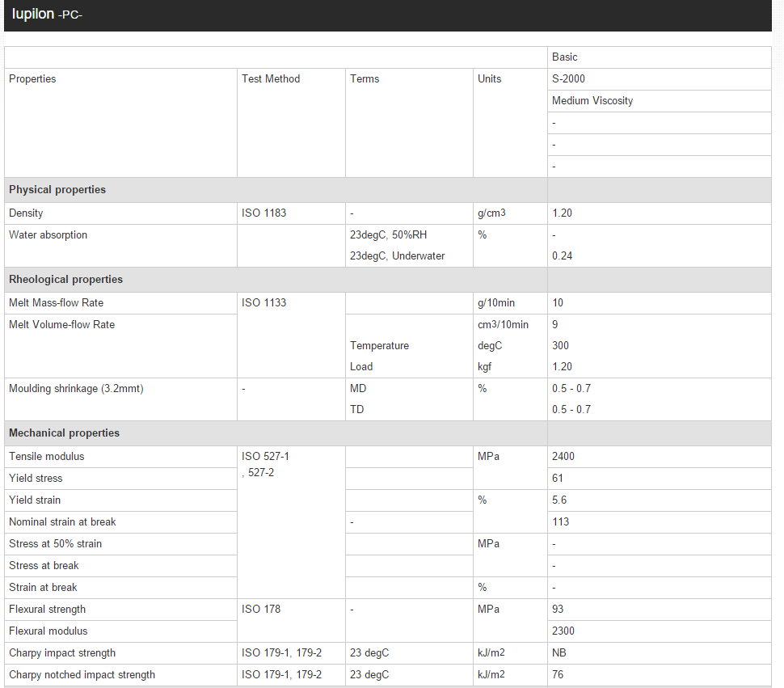The height and width of the screenshot is (688, 784).
Task: Select the 'Terms' column header
Action: click(x=409, y=123)
